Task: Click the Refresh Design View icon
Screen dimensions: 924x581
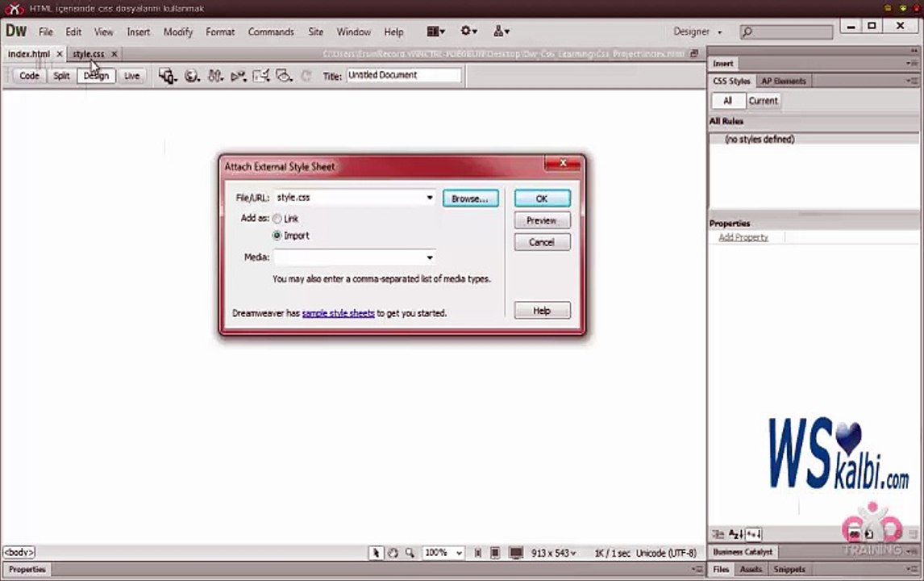Action: tap(306, 76)
